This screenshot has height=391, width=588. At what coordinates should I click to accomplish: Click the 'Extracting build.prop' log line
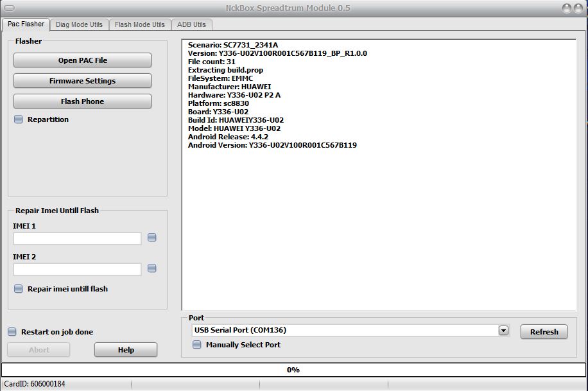click(x=225, y=70)
